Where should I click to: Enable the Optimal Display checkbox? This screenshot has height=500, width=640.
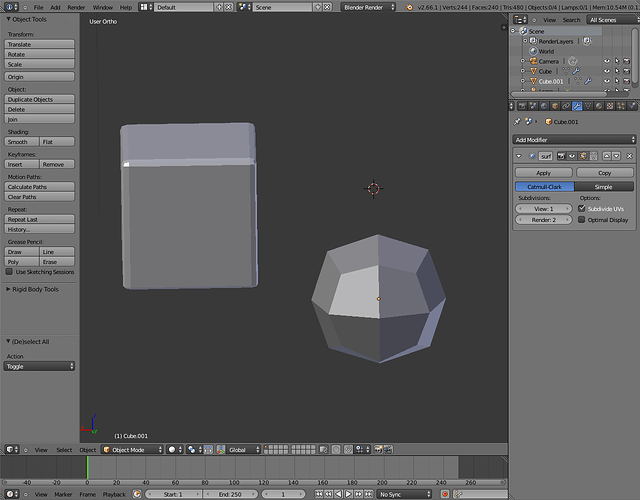click(x=582, y=220)
